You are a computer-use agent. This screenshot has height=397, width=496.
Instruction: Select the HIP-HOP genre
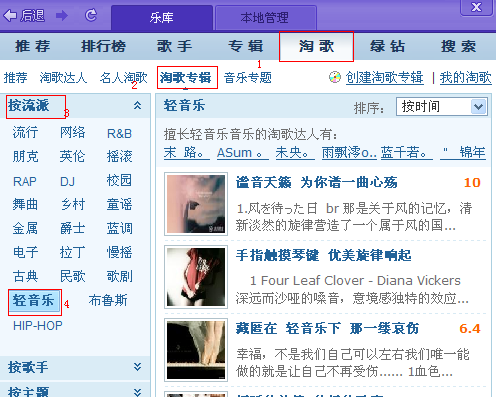(38, 325)
